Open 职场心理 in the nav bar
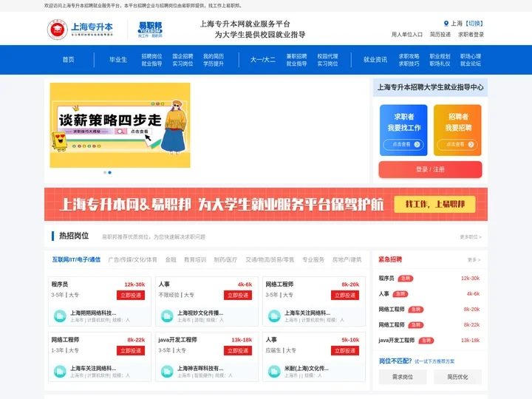The image size is (532, 399). [471, 56]
